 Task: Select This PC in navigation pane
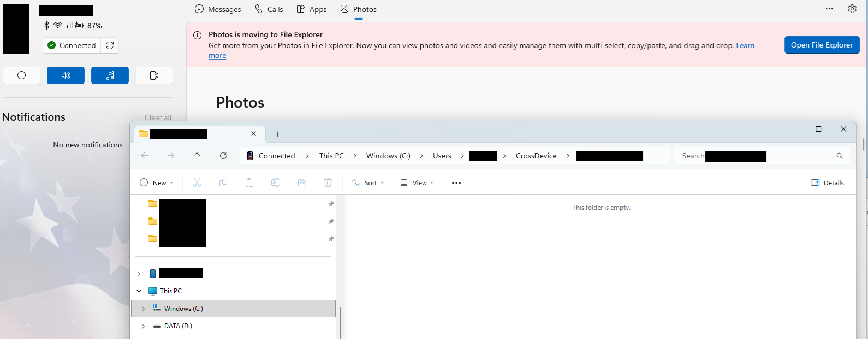pyautogui.click(x=171, y=291)
